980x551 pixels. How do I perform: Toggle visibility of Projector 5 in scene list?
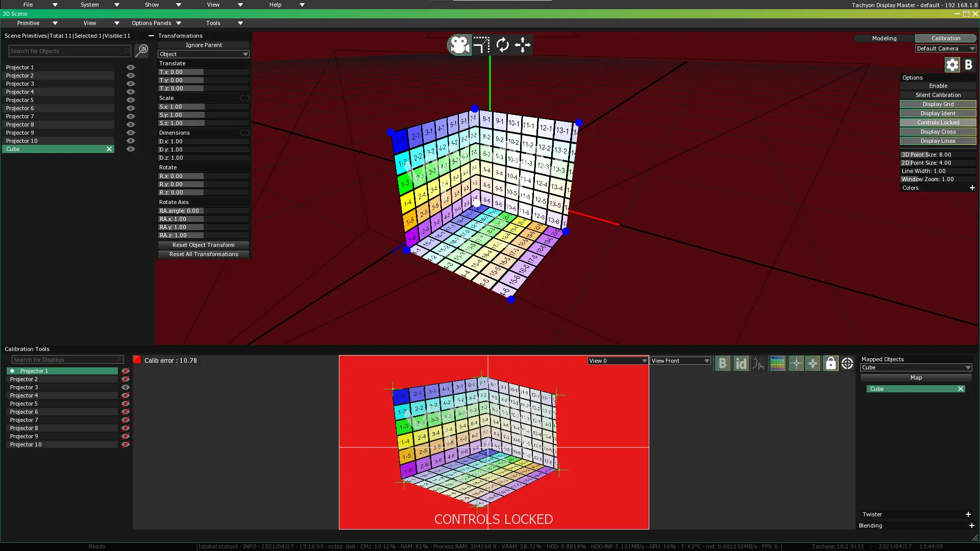(x=131, y=100)
